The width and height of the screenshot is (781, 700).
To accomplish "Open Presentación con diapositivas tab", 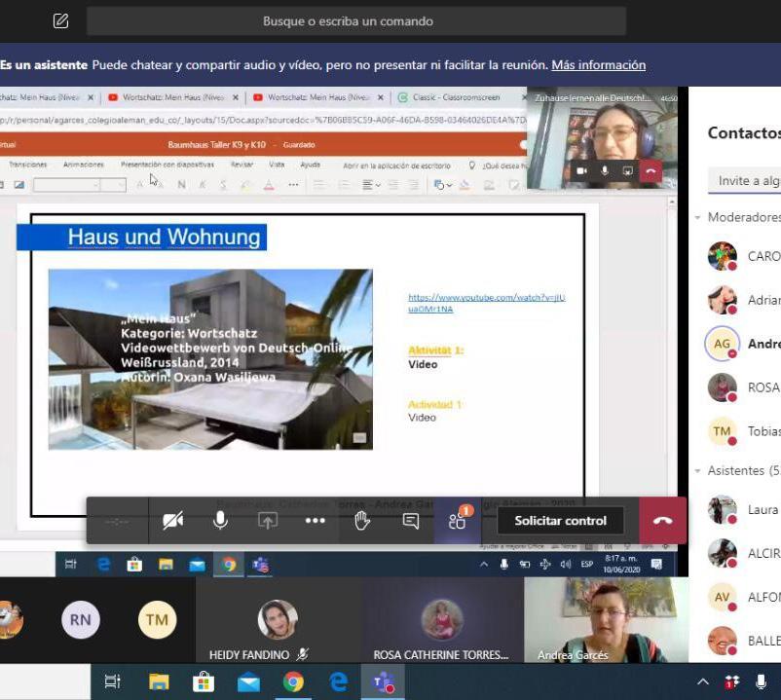I will click(x=167, y=165).
